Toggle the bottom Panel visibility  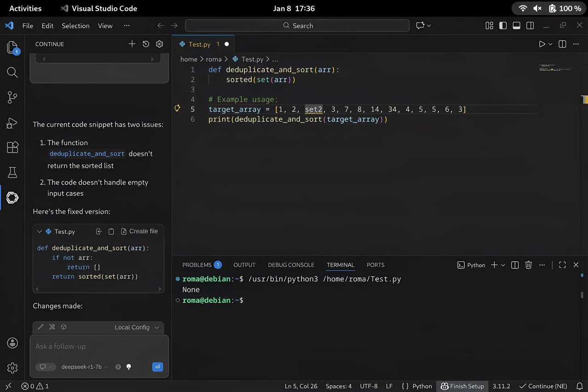click(x=516, y=26)
